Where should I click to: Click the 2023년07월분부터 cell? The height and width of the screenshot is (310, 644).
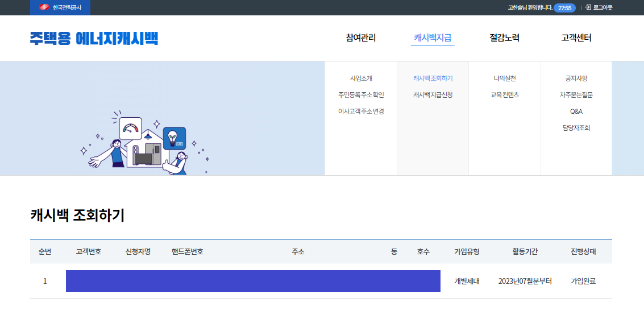(x=525, y=281)
